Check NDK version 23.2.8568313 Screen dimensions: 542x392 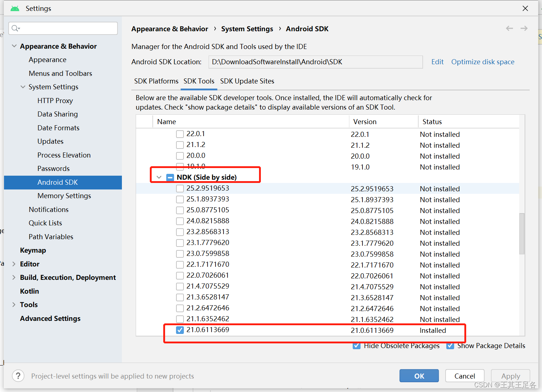[180, 232]
